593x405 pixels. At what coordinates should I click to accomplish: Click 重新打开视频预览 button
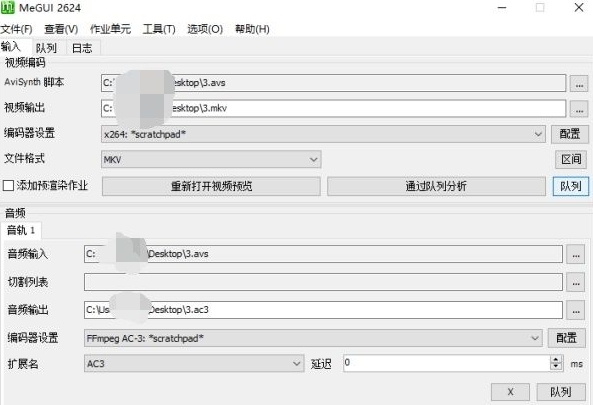pos(211,186)
